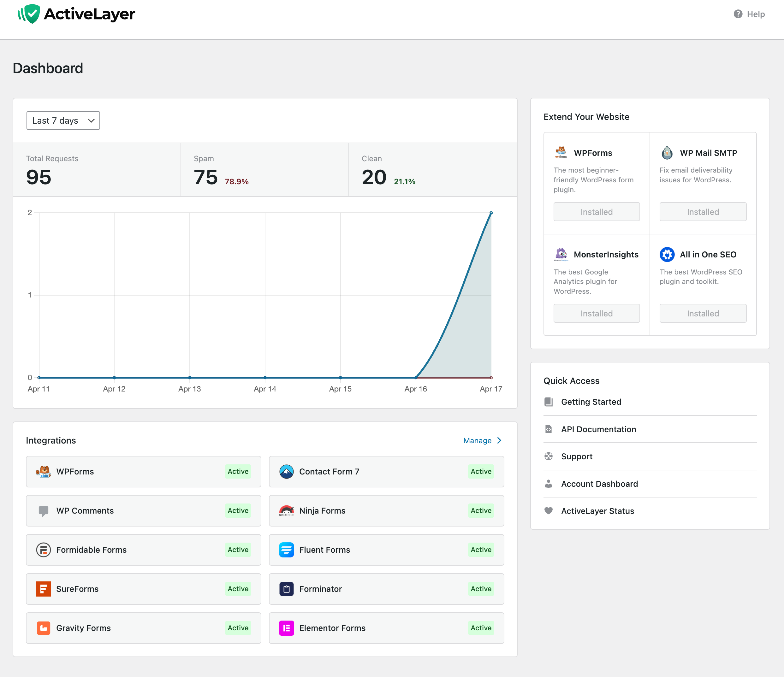This screenshot has width=784, height=677.
Task: Click the Fluent Forms blue icon
Action: 287,550
